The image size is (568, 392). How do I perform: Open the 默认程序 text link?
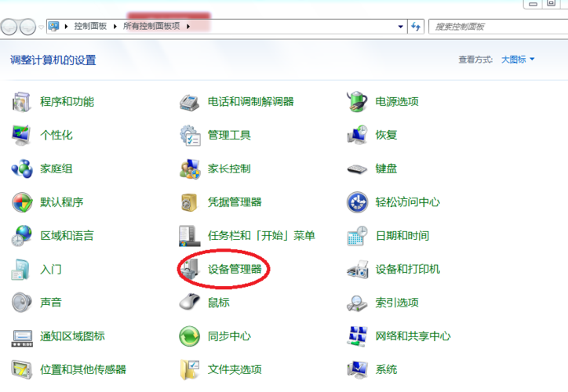(61, 202)
